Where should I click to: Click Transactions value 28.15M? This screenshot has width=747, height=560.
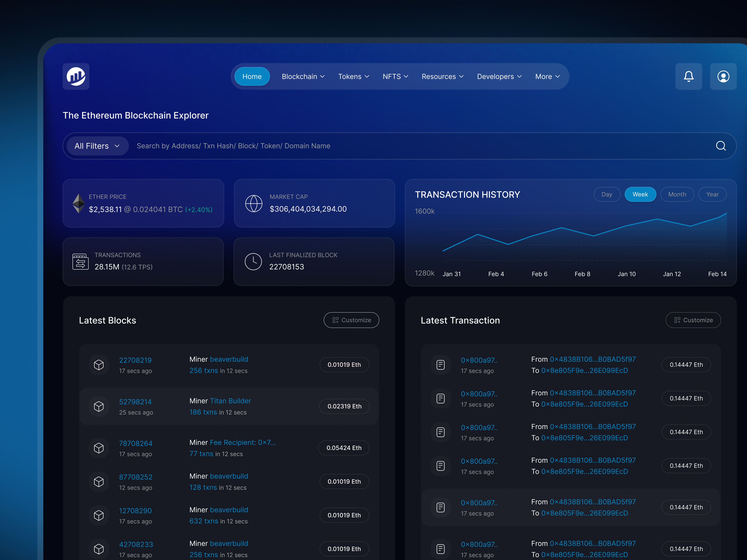(x=107, y=267)
